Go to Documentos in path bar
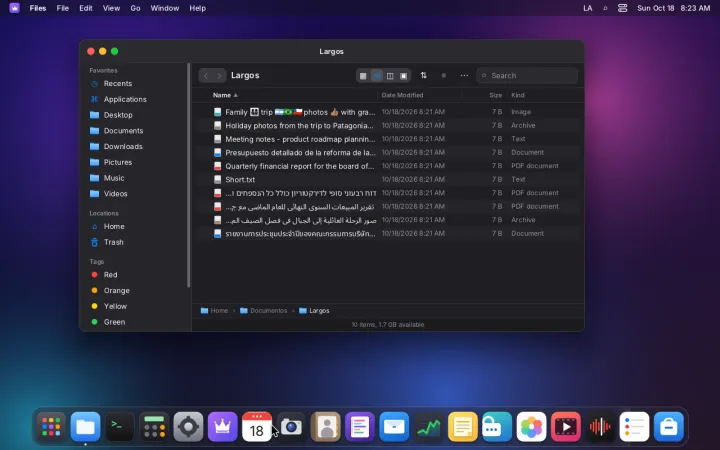 tap(264, 310)
